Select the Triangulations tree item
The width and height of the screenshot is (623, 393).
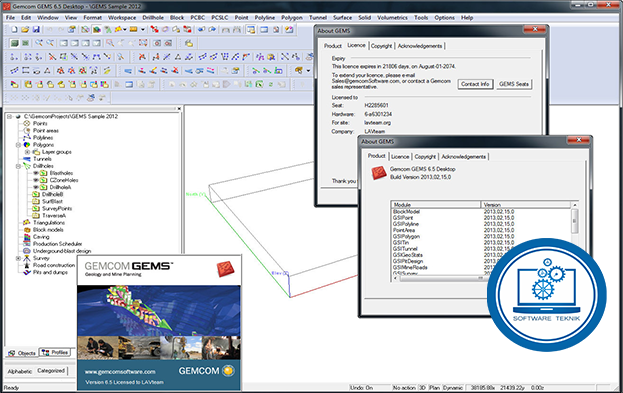click(49, 223)
